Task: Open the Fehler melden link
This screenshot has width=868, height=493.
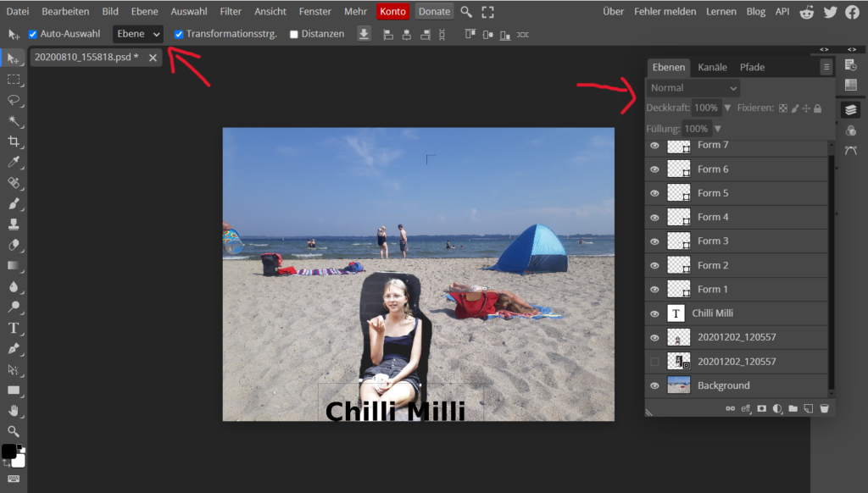Action: [x=665, y=11]
